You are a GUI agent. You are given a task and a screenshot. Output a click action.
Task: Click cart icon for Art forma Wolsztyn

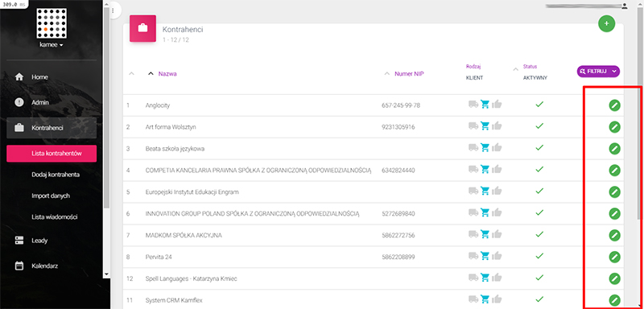click(x=485, y=126)
